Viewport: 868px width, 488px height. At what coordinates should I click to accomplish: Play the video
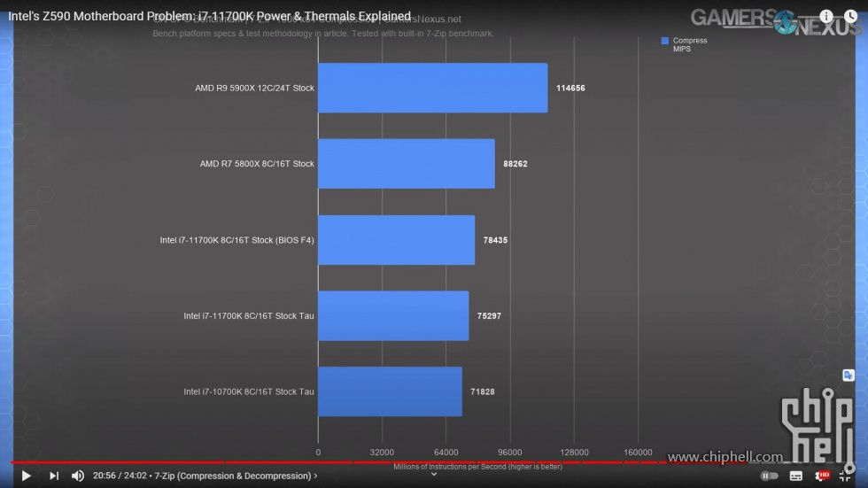click(26, 476)
